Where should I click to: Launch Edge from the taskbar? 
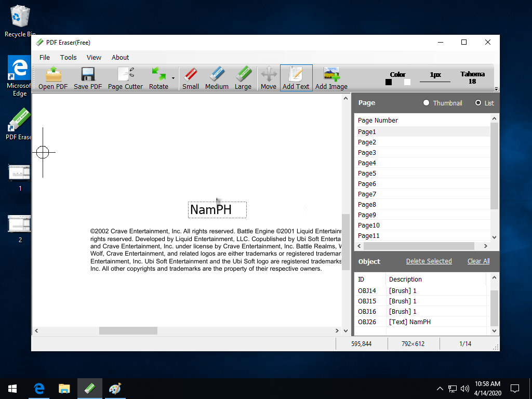click(39, 389)
